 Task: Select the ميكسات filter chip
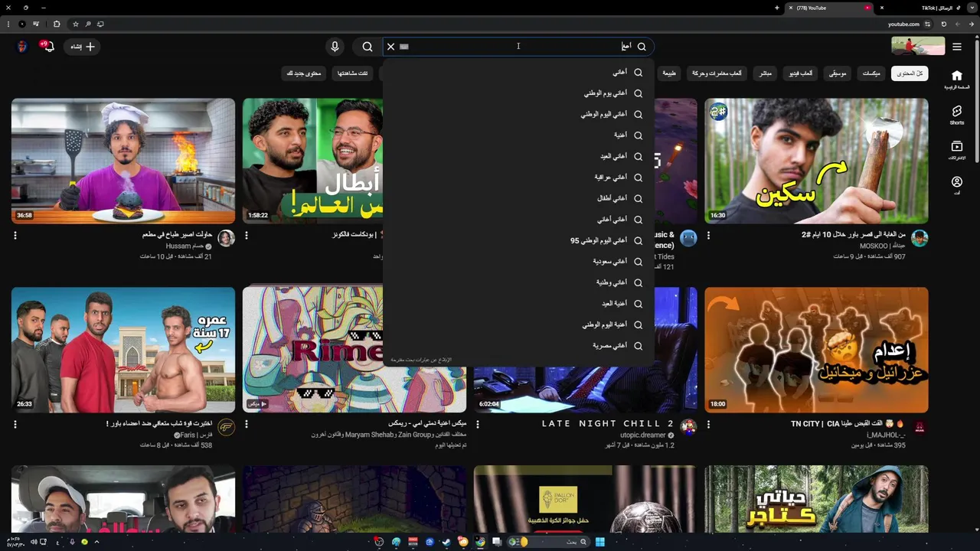pos(871,73)
